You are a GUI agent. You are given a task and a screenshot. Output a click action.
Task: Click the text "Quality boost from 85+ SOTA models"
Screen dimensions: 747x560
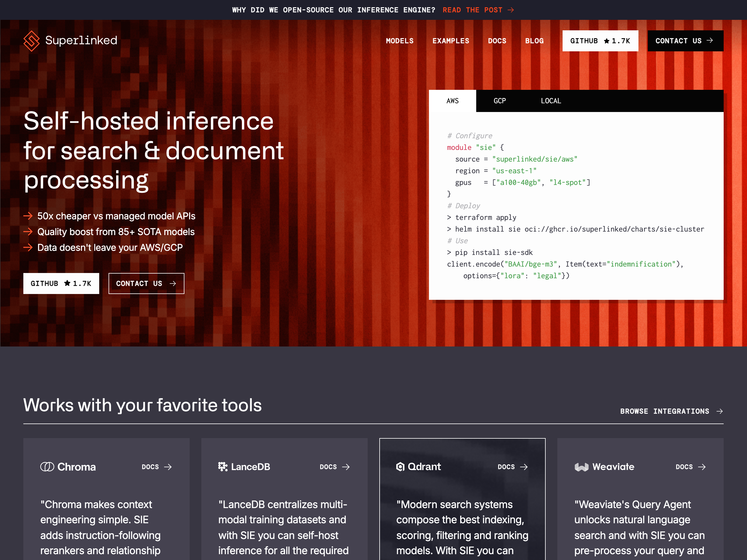pyautogui.click(x=116, y=232)
